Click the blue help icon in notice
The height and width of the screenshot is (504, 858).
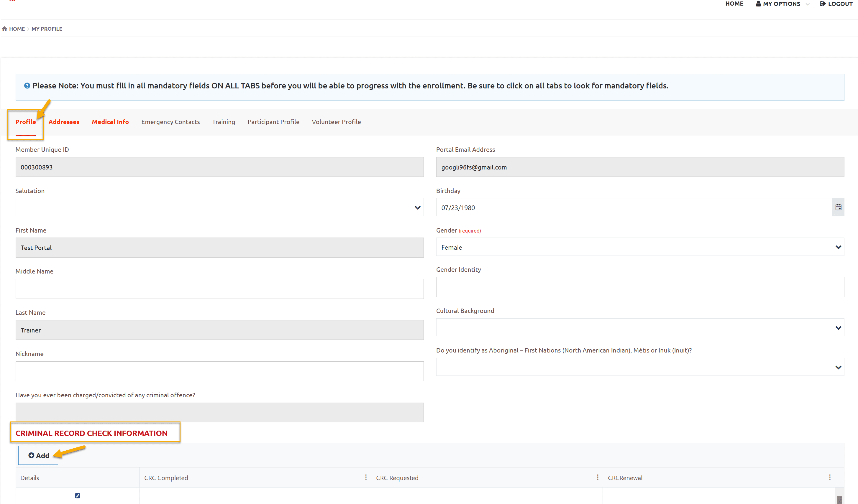[x=27, y=86]
